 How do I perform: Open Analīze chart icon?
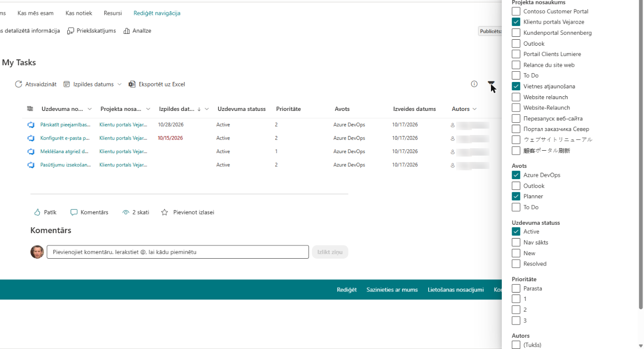coord(127,31)
